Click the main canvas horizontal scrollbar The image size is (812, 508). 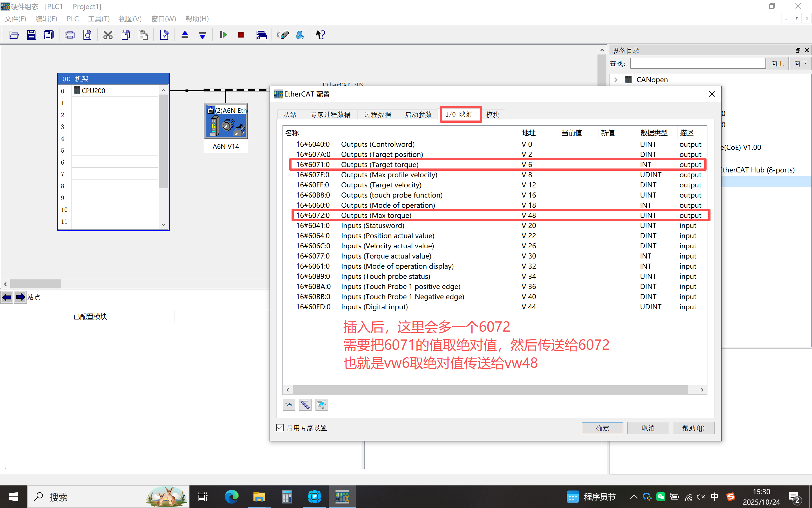(x=36, y=284)
